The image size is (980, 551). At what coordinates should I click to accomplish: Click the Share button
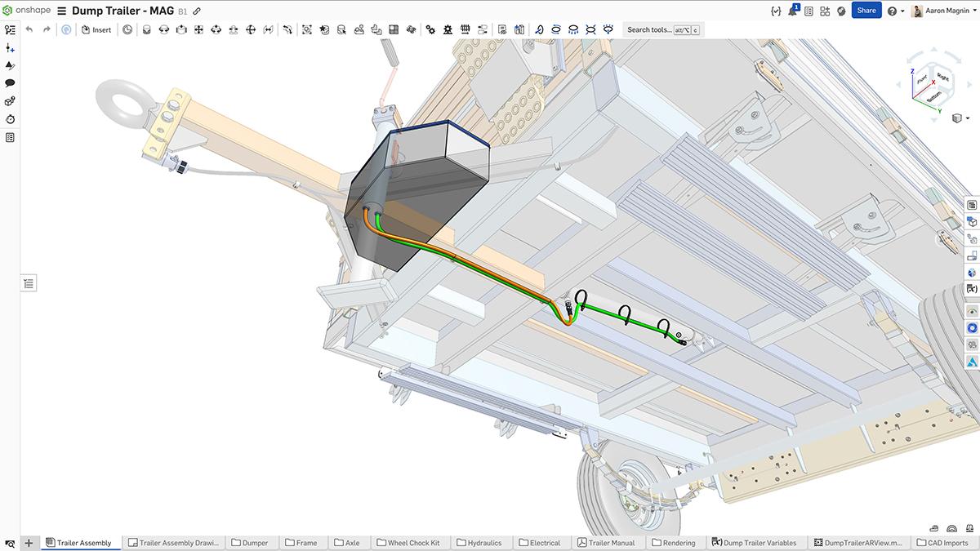point(866,10)
